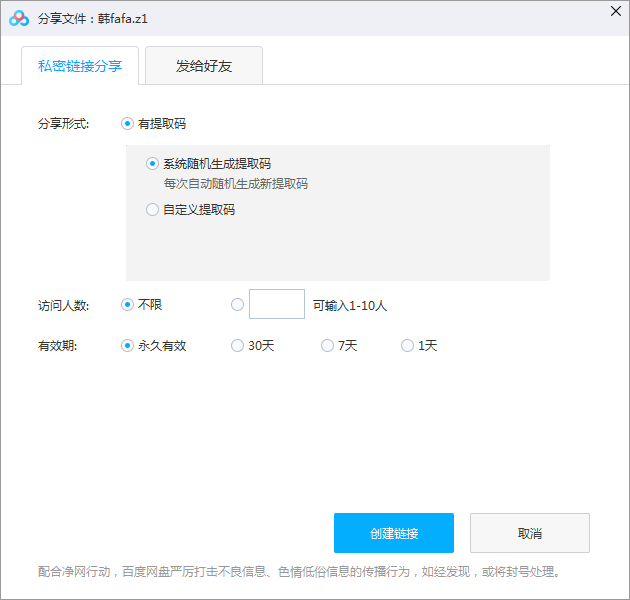The height and width of the screenshot is (600, 630).
Task: Select the 自定义提取码 option
Action: (x=153, y=210)
